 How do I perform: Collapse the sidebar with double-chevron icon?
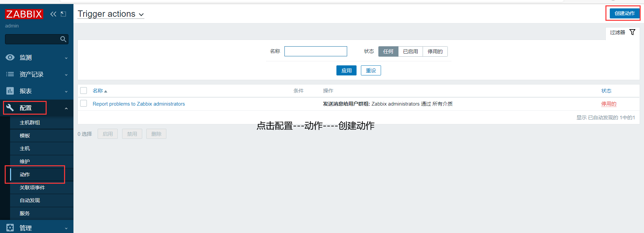[x=53, y=14]
